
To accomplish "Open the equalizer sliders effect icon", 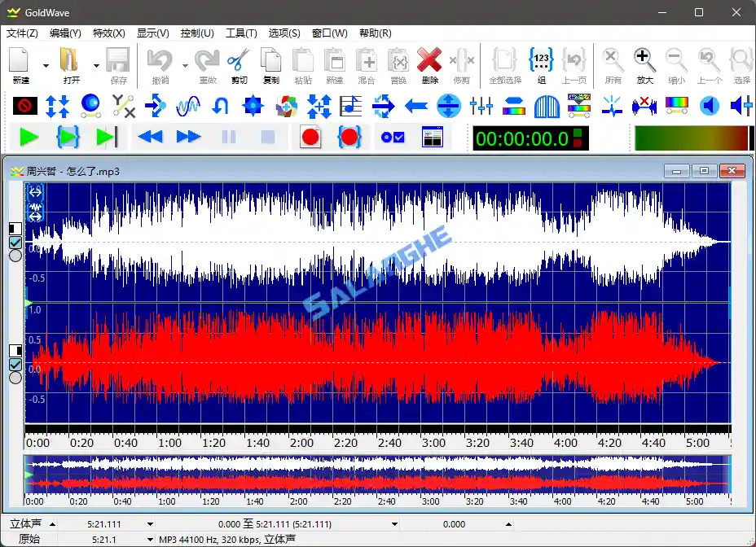I will pos(481,105).
